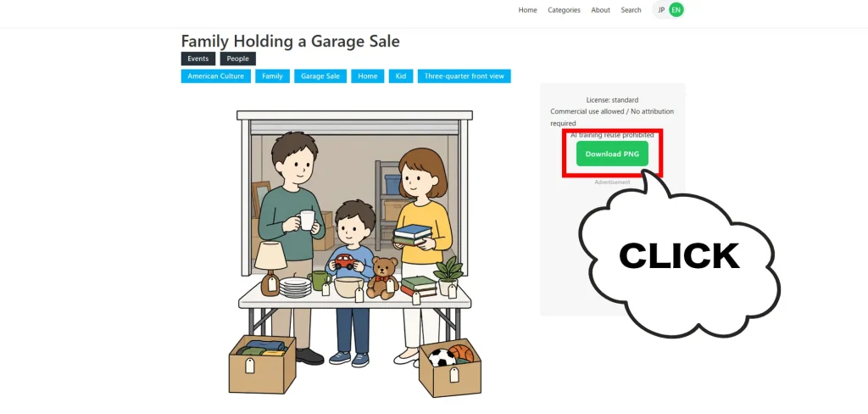
Task: Click the People category tag
Action: 238,59
